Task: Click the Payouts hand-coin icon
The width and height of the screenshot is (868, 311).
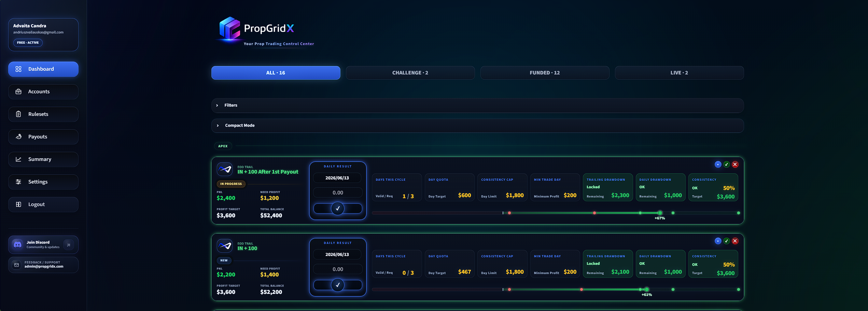Action: [18, 137]
